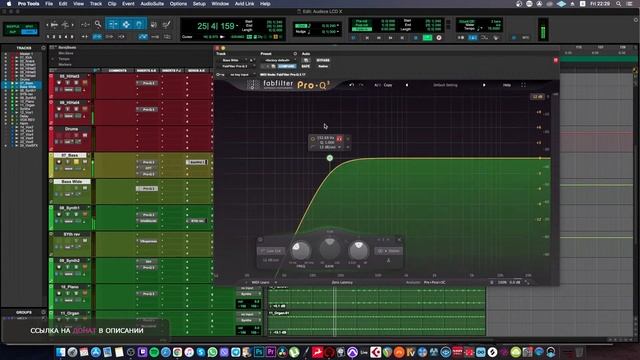The image size is (640, 360).
Task: Open the Tracks list options menu
Action: pyautogui.click(x=43, y=48)
